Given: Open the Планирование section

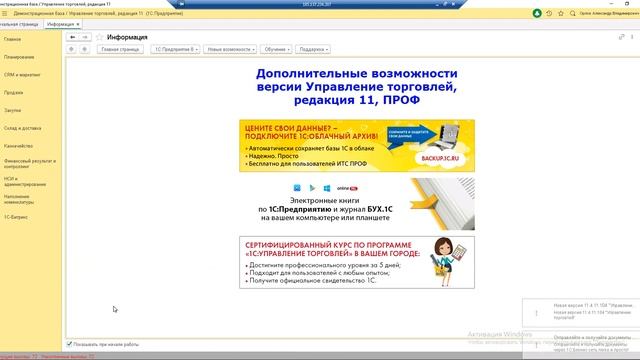Looking at the screenshot, I should pyautogui.click(x=19, y=57).
